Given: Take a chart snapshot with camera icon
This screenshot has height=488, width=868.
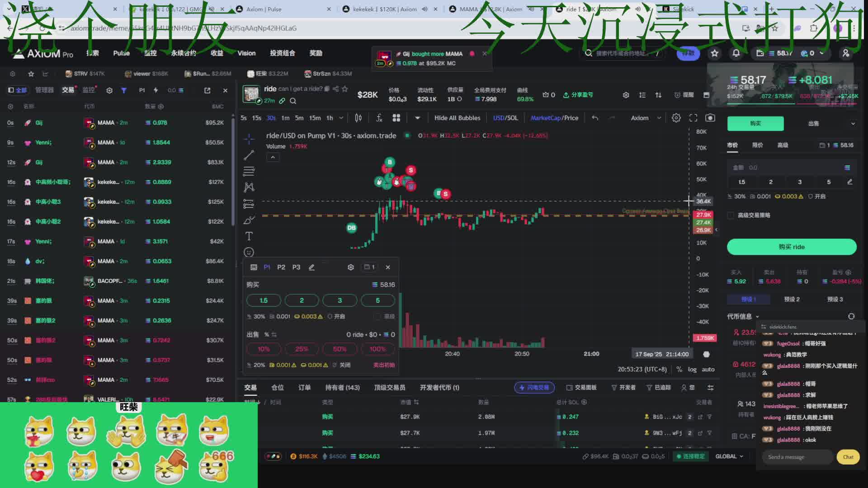Looking at the screenshot, I should tap(710, 118).
